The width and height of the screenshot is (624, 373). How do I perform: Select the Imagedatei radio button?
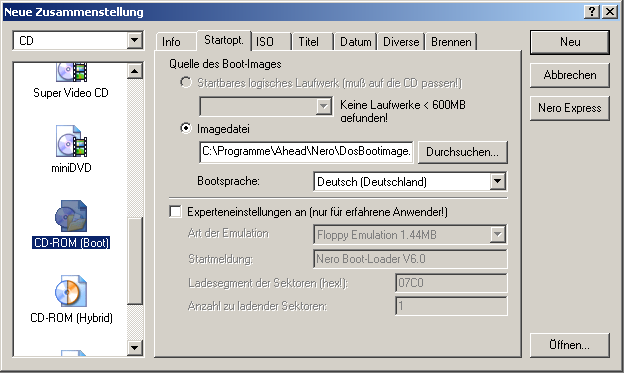coord(186,129)
